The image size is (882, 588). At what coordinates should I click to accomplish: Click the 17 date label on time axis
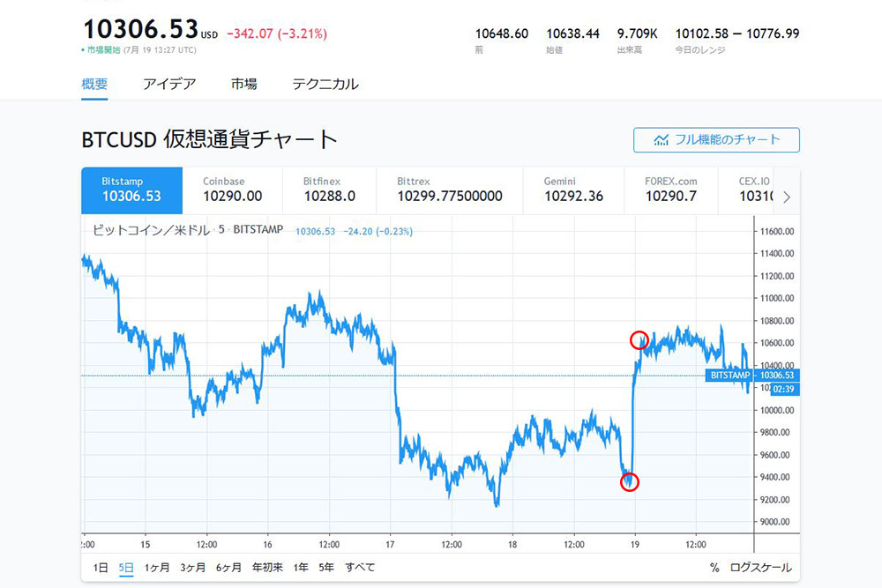coord(390,544)
